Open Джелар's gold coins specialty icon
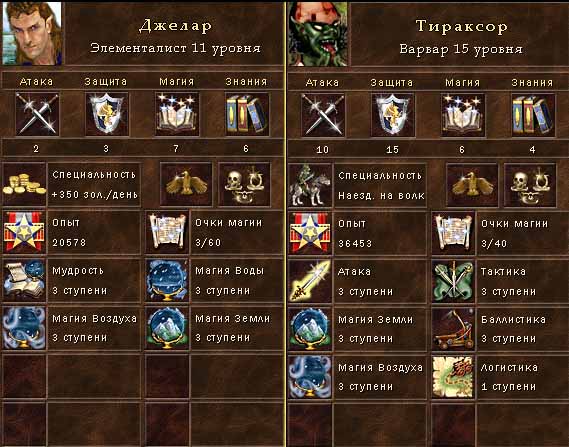This screenshot has height=447, width=569. tap(24, 184)
